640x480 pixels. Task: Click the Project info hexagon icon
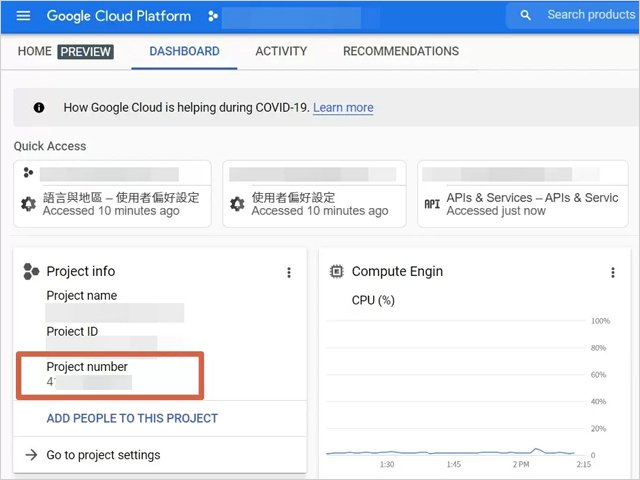coord(31,271)
